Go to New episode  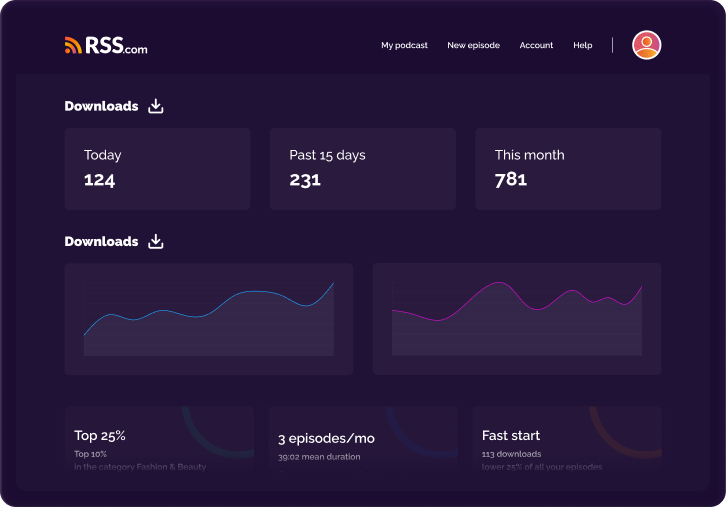coord(473,45)
